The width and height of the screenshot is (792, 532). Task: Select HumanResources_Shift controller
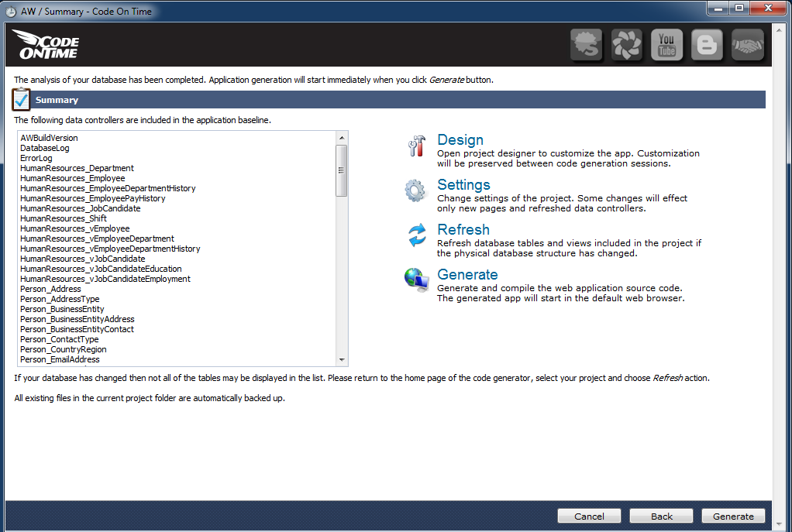(x=64, y=218)
